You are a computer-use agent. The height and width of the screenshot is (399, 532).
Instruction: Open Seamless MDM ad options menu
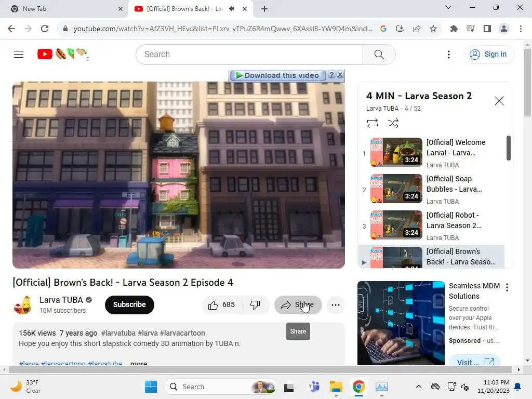507,287
